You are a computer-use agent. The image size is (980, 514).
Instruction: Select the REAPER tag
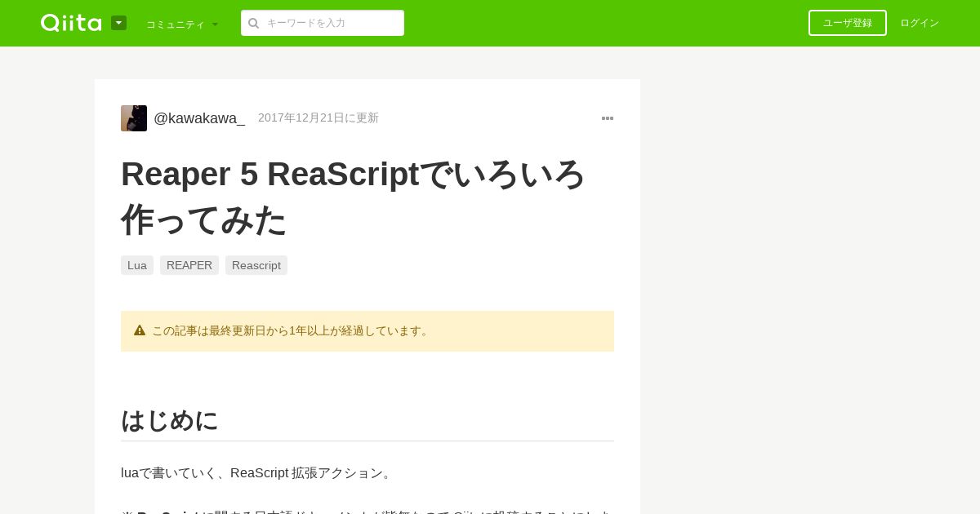(189, 265)
